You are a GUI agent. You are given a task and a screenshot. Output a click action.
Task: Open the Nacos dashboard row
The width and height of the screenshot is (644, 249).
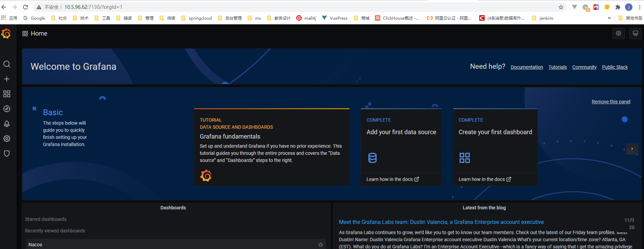176,244
